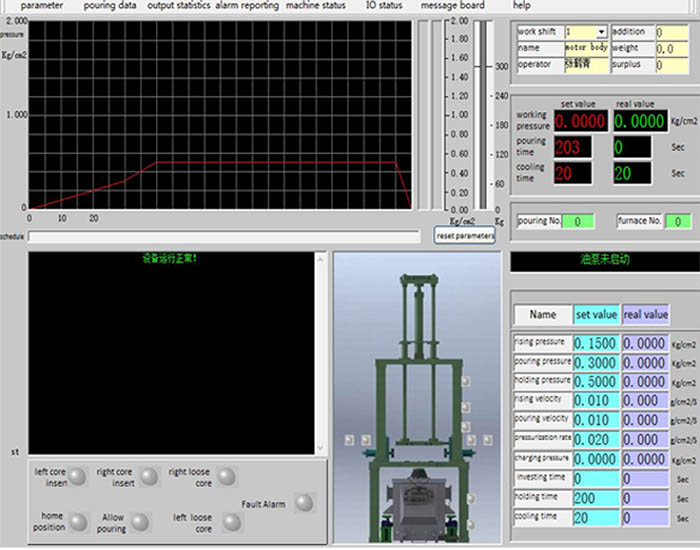Screen dimensions: 700x550
Task: Click the pressure curve chart
Action: pyautogui.click(x=220, y=115)
